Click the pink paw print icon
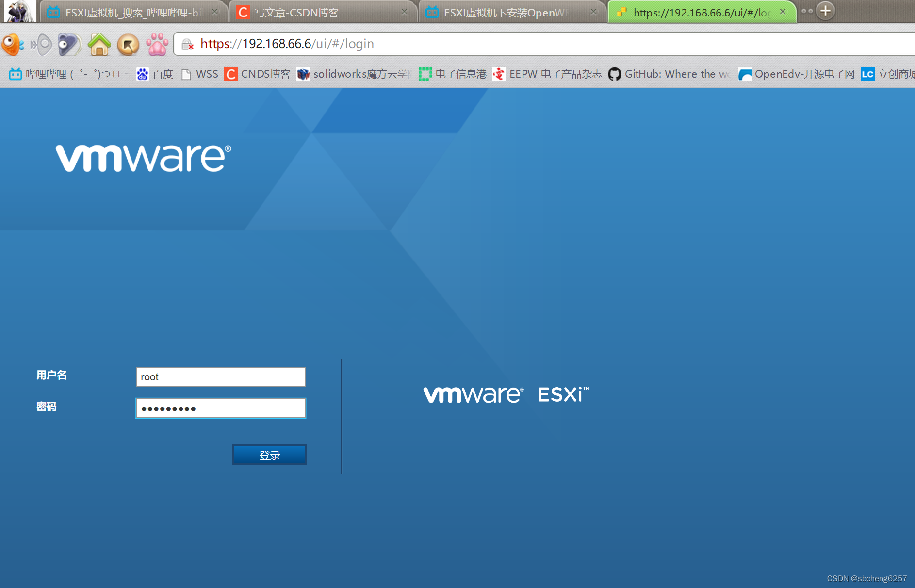915x588 pixels. 157,45
